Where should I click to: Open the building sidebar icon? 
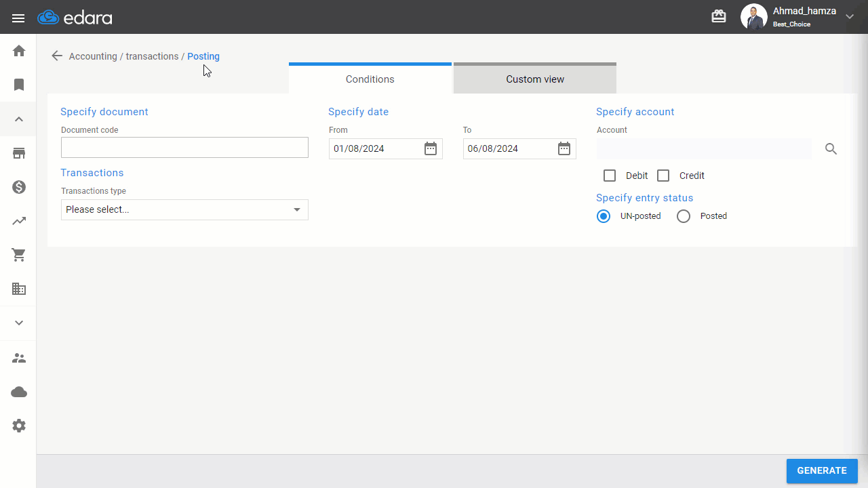[19, 289]
